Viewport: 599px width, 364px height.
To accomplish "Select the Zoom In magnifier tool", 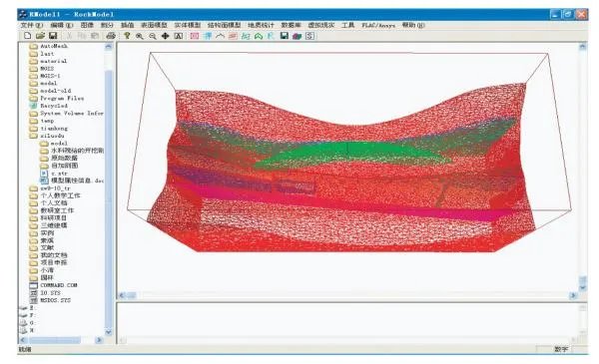I will click(x=140, y=36).
